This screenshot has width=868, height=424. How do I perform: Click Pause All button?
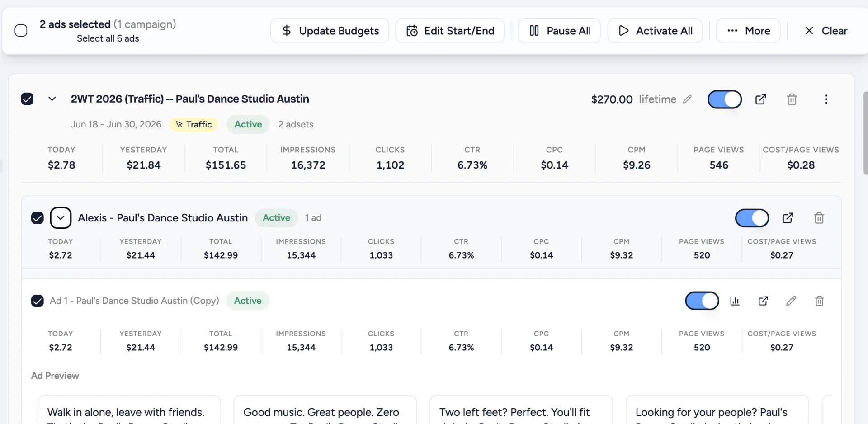pos(559,31)
